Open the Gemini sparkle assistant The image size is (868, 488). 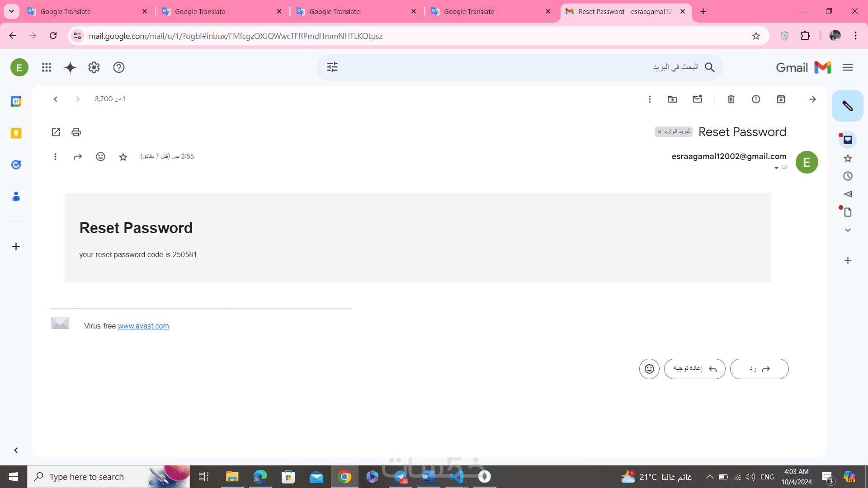click(x=70, y=67)
